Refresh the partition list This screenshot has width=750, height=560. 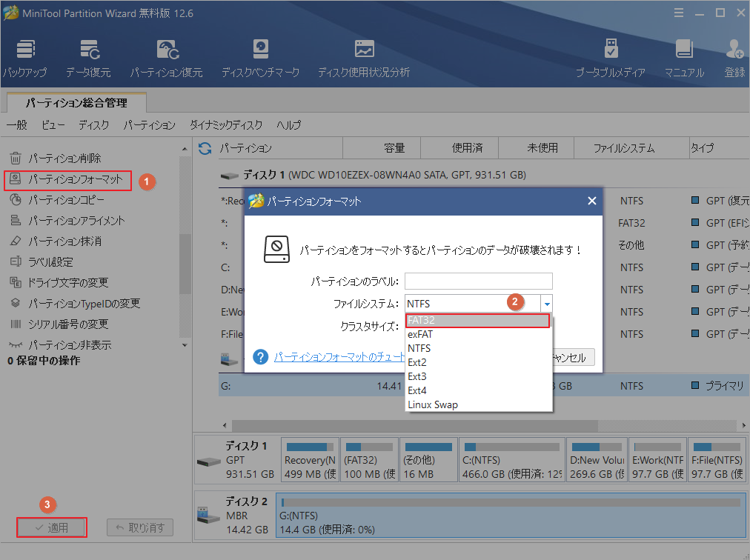click(205, 149)
